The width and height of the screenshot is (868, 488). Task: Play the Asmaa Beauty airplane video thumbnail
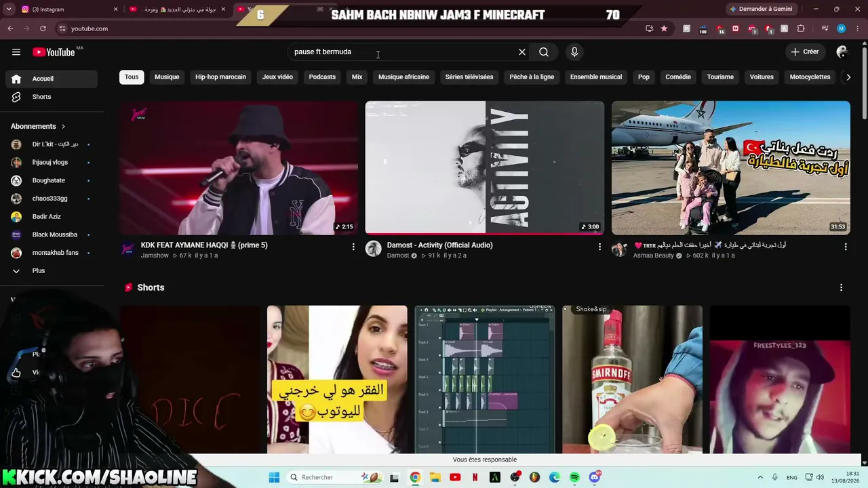[731, 168]
